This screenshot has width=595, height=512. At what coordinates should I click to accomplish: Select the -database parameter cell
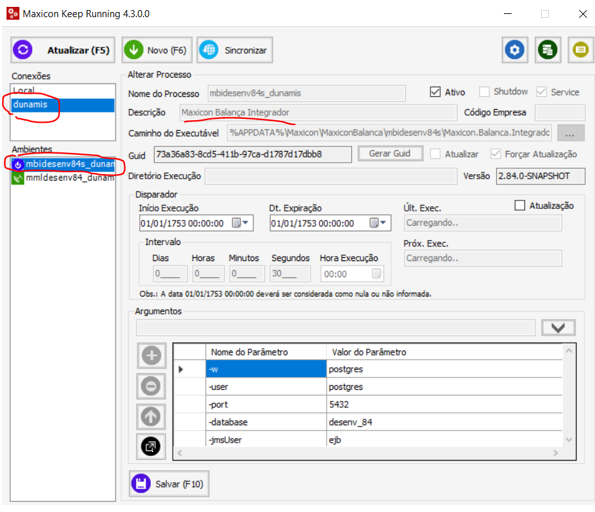[266, 422]
